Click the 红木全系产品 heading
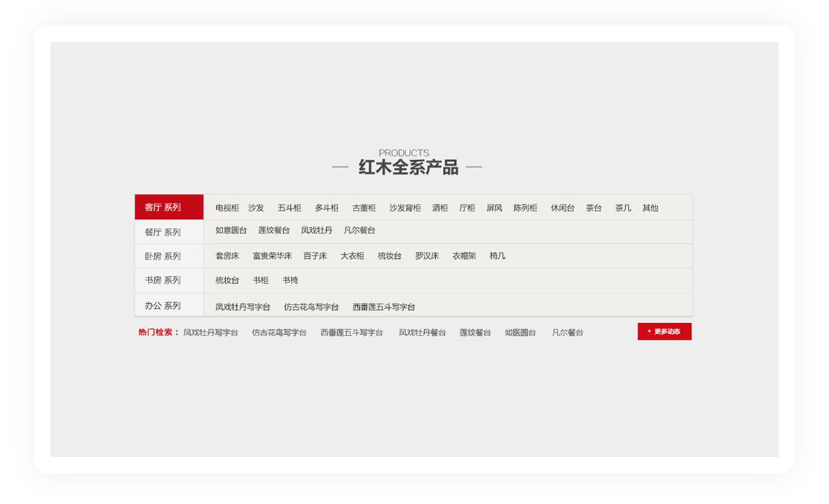The image size is (829, 504). point(408,167)
